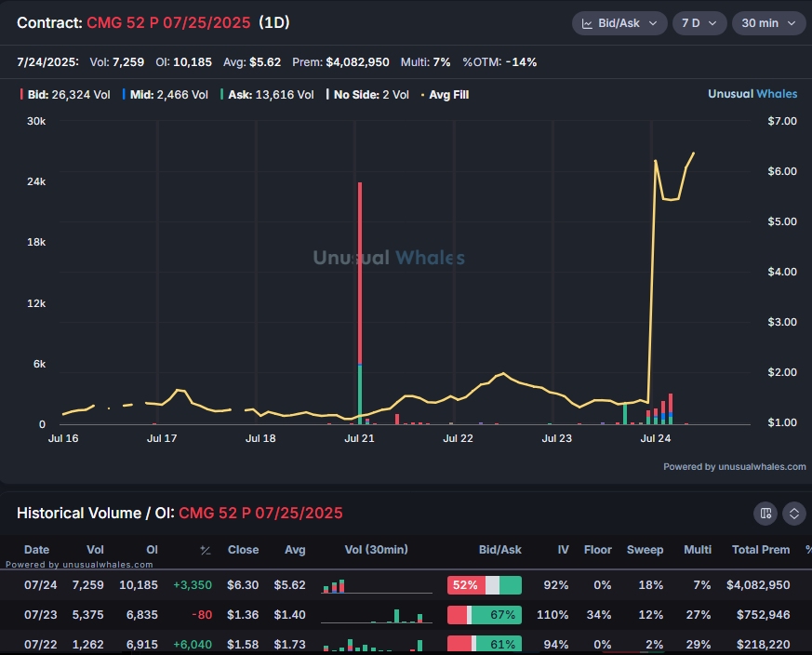Click the green volume bar before Jul 24
The image size is (812, 655).
tap(625, 414)
